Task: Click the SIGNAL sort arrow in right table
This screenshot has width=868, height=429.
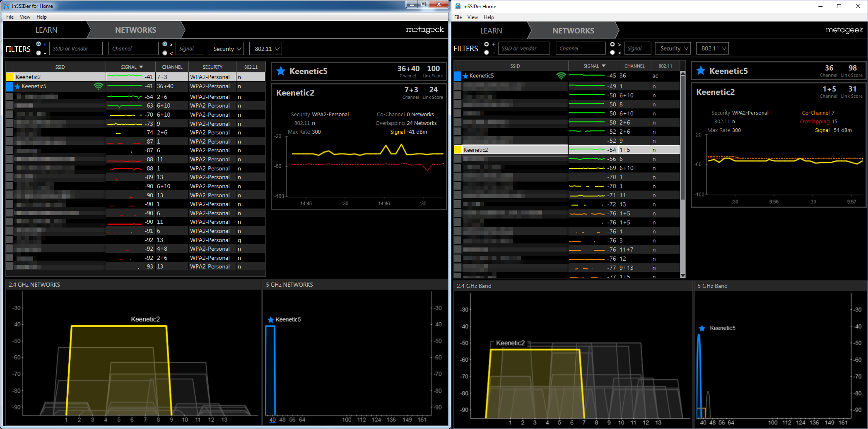Action: pyautogui.click(x=603, y=66)
